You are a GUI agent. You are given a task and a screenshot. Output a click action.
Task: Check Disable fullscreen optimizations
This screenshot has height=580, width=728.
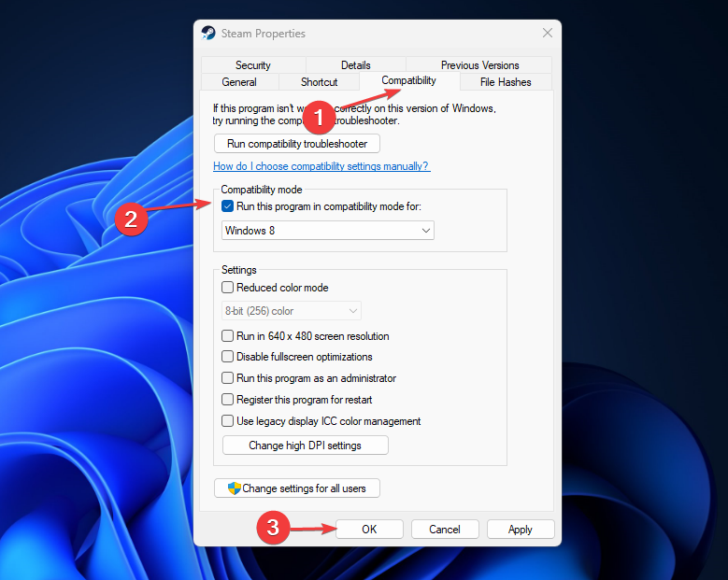[x=227, y=357]
